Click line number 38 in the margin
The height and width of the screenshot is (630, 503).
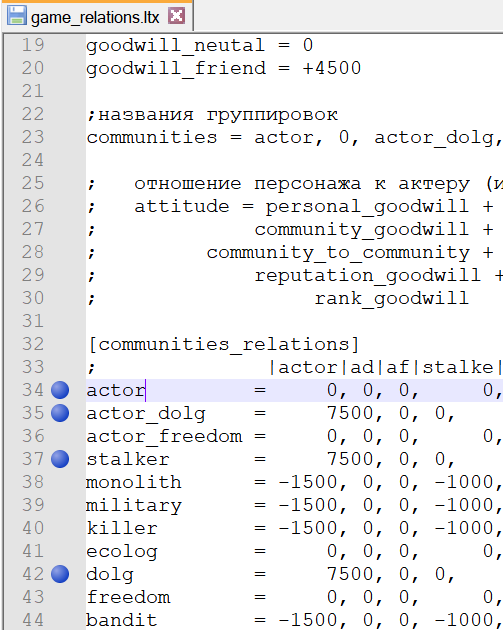[33, 482]
